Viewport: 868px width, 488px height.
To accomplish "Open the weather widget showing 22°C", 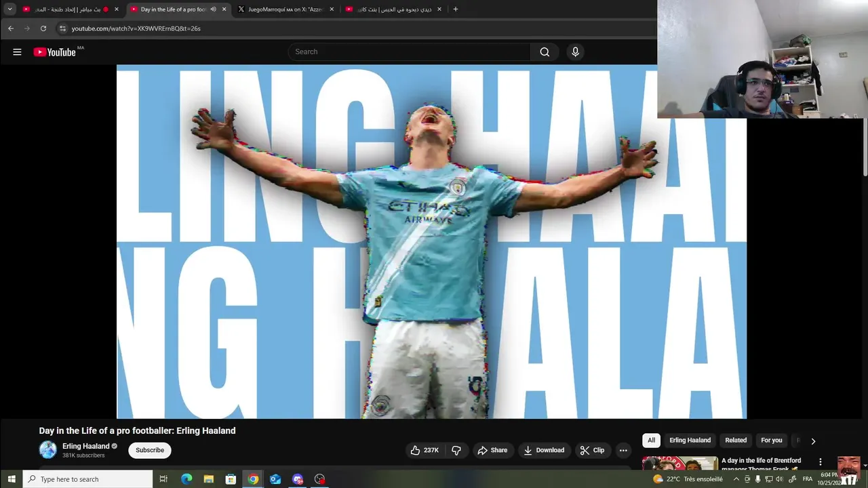I will (x=688, y=479).
